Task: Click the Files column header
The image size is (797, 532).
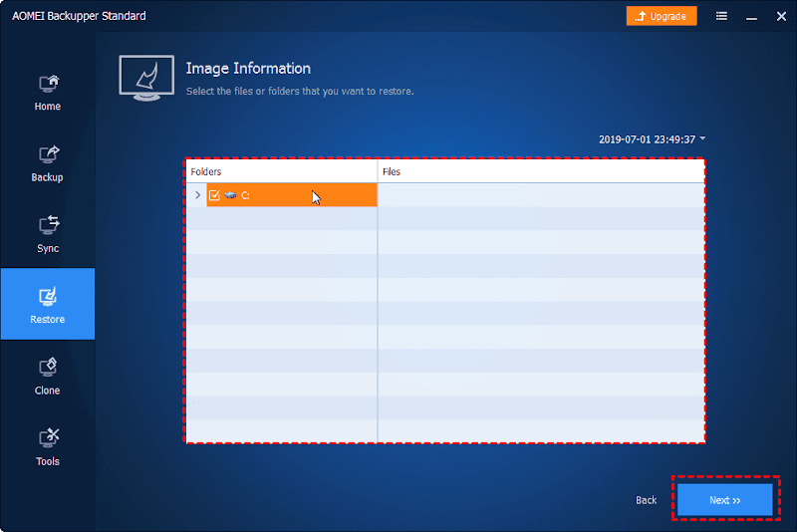Action: (541, 171)
